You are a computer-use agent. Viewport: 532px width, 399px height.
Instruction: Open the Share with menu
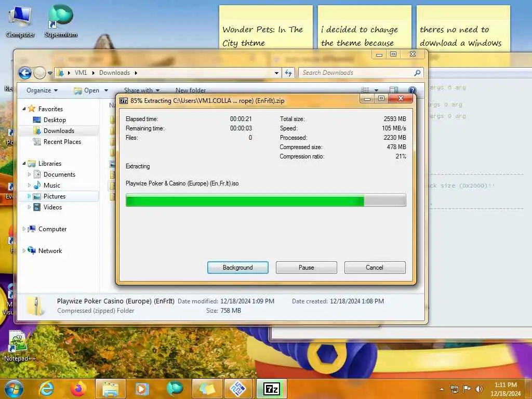(141, 90)
